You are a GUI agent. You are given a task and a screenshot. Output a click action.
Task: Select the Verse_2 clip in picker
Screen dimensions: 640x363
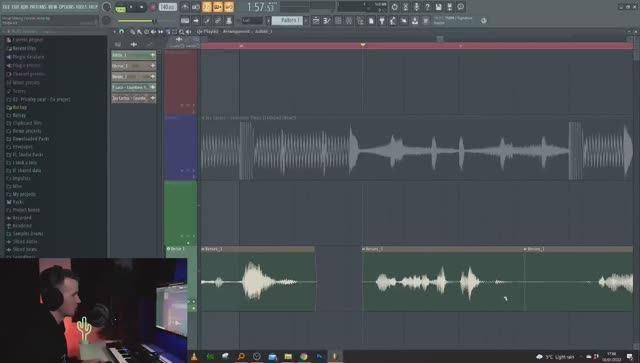tap(133, 76)
